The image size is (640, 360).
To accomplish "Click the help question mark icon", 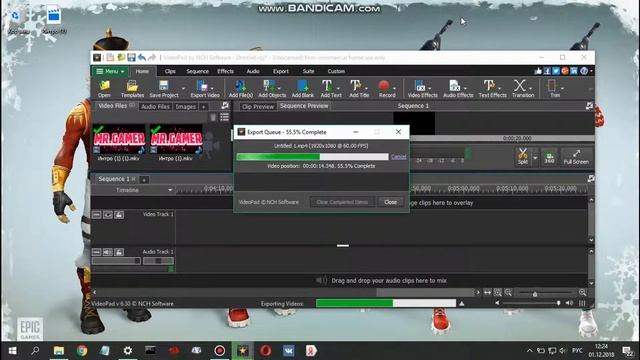I will 584,71.
